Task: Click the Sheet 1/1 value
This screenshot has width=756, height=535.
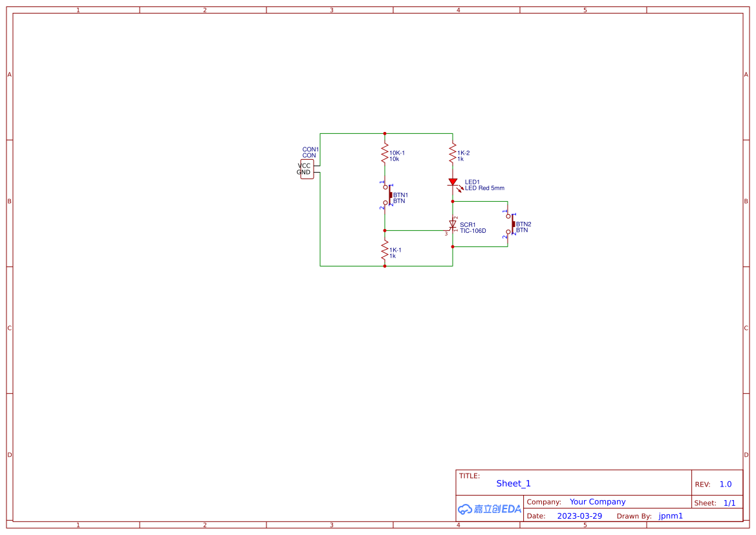Action: (x=730, y=503)
